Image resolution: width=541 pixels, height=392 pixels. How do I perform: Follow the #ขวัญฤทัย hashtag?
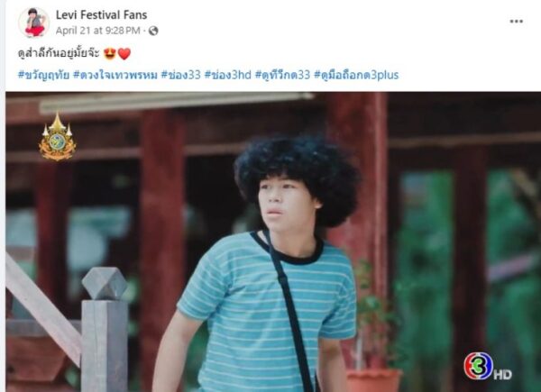pyautogui.click(x=43, y=75)
